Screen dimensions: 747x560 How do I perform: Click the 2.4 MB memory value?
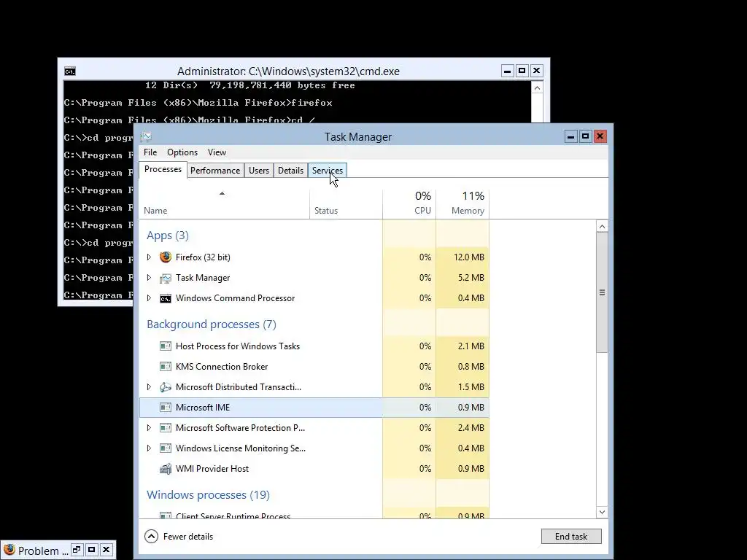point(471,428)
